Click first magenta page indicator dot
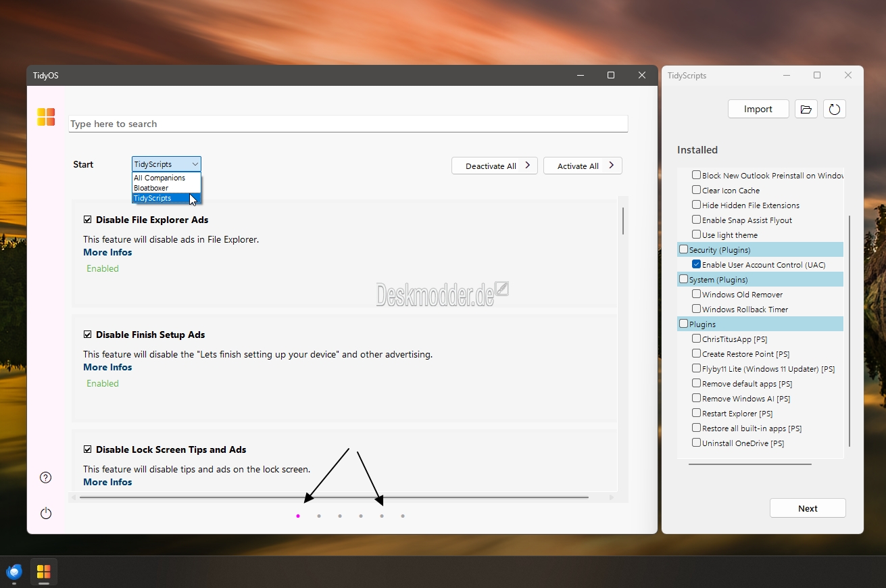The height and width of the screenshot is (588, 886). [298, 516]
